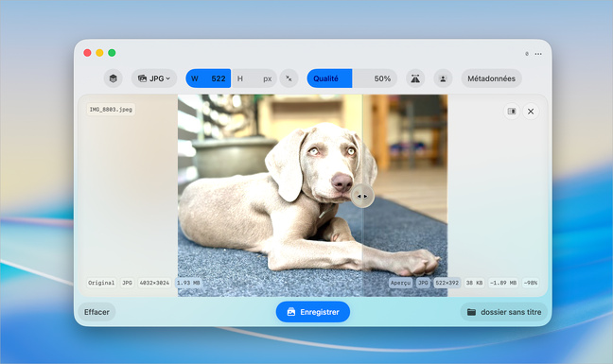Choose the dossier sans titre output folder
613x364 pixels.
point(504,312)
